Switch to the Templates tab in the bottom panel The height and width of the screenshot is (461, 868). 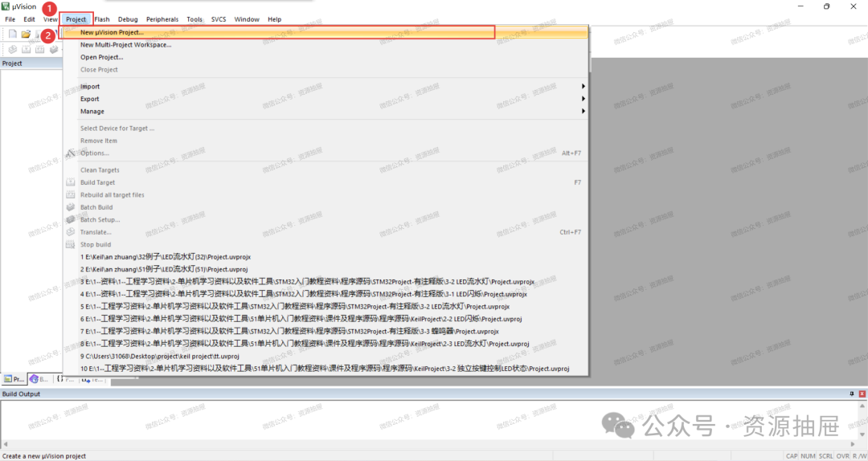click(x=92, y=380)
